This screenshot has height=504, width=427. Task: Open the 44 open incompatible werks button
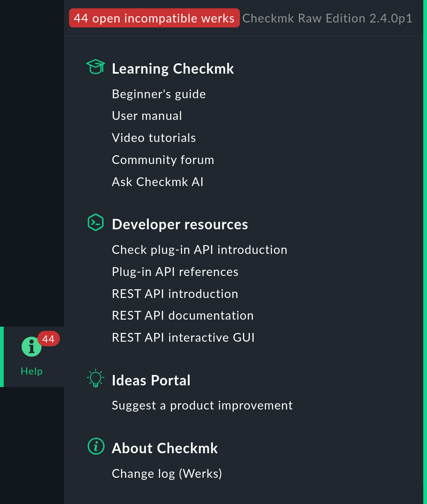(154, 18)
